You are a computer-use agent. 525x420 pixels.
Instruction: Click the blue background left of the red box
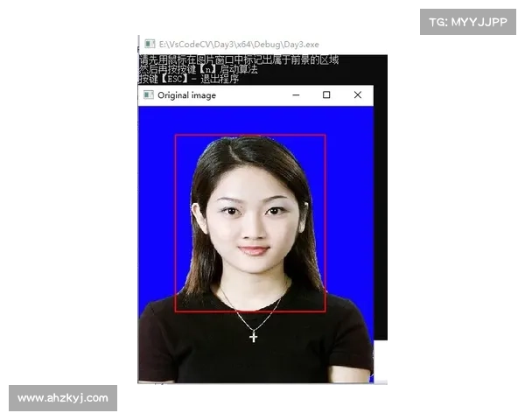157,210
